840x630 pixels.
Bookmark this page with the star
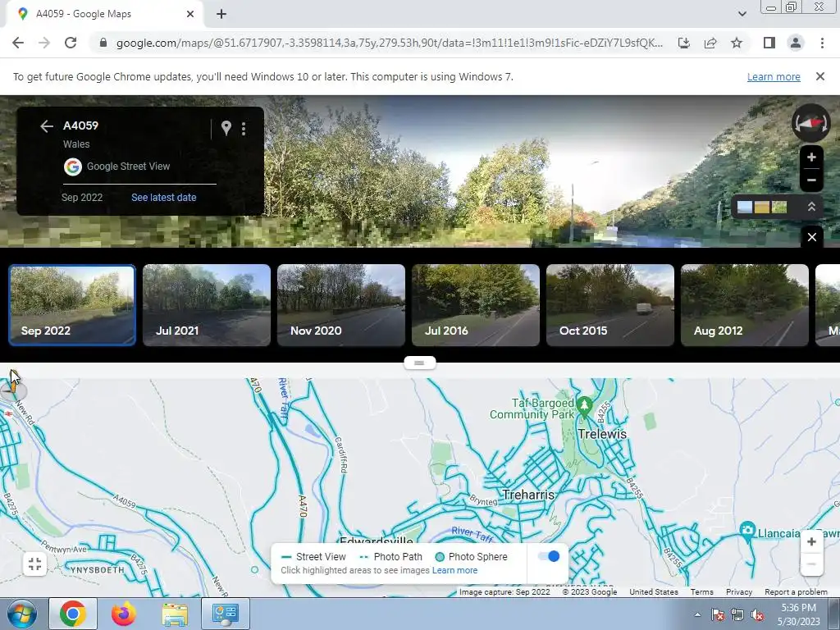coord(737,43)
